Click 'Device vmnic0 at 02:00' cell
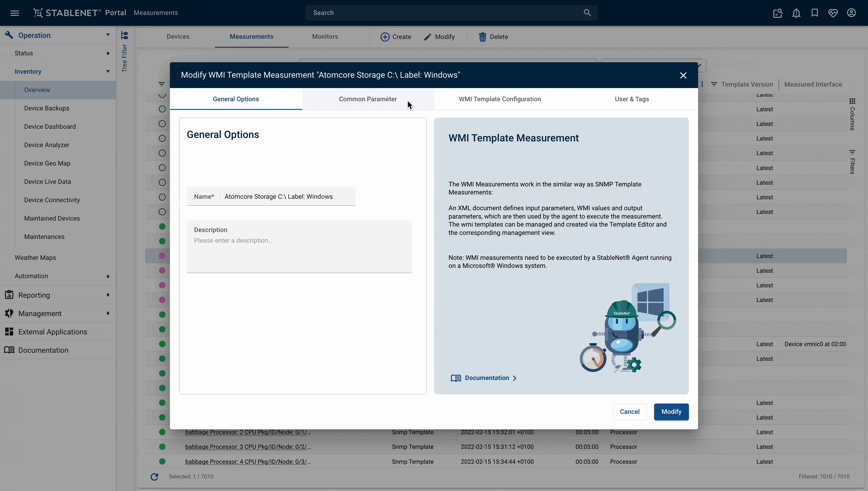The width and height of the screenshot is (868, 491). (x=815, y=344)
